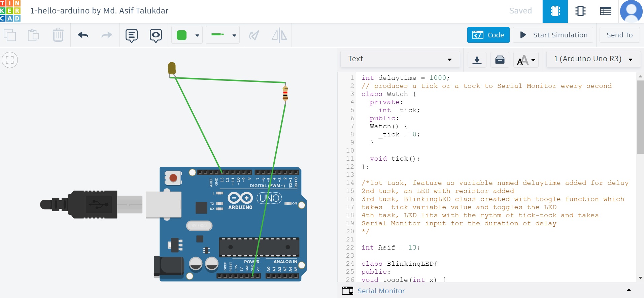Click the code editor vertical scrollbar thumb
The image size is (644, 298).
click(640, 117)
